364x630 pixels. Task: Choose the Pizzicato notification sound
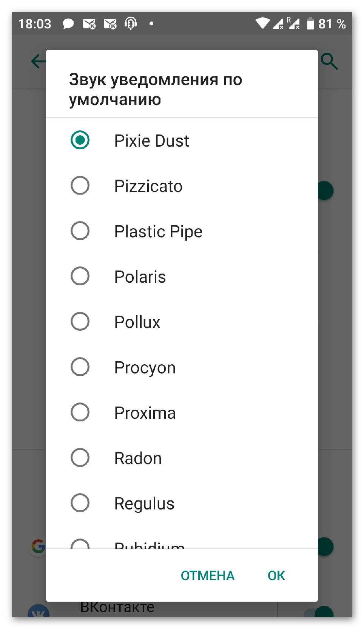[80, 186]
